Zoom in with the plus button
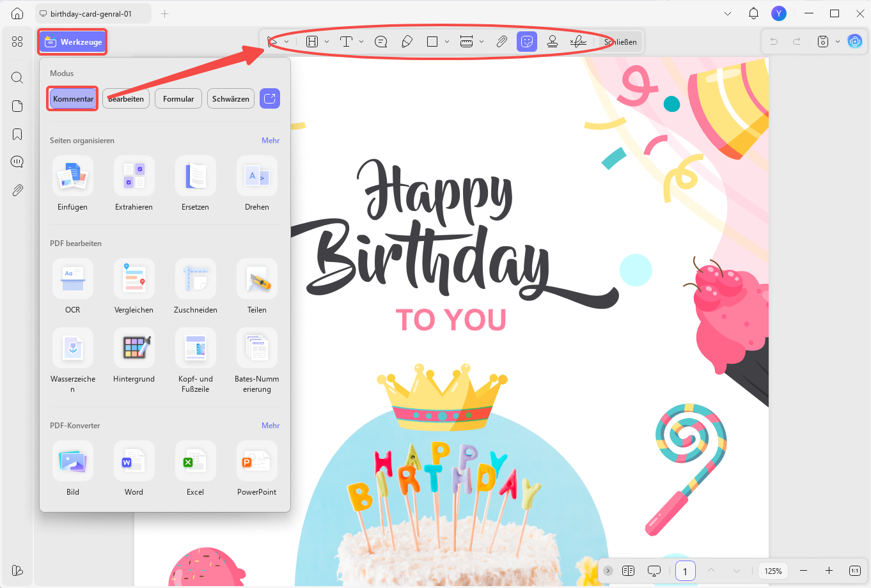Screen dimensions: 871x588 click(x=829, y=571)
